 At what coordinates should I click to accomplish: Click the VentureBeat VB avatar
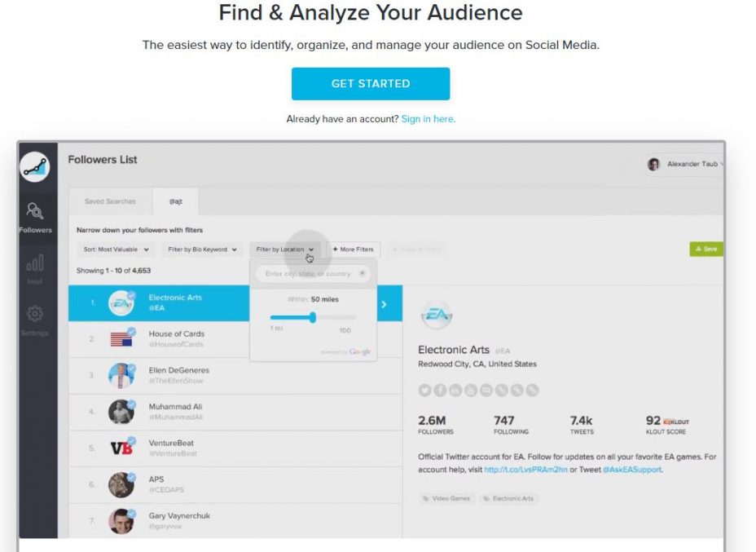tap(121, 448)
